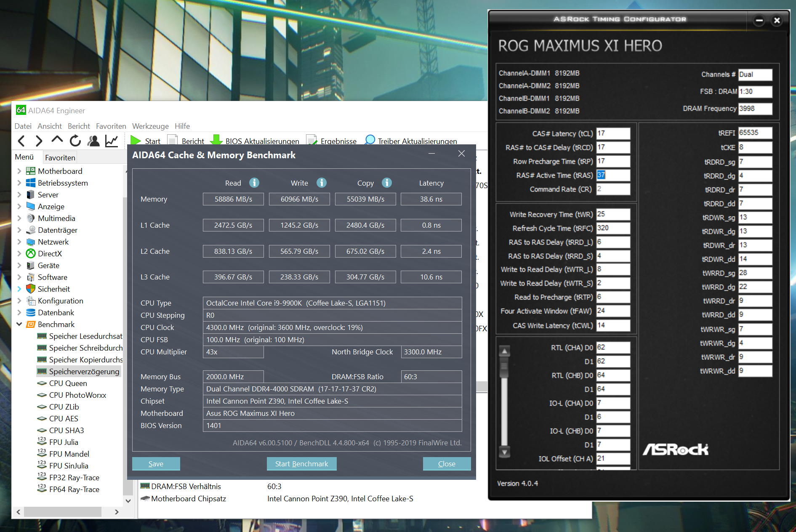The width and height of the screenshot is (796, 532).
Task: Select Speicherverzögerung benchmark item
Action: 84,372
